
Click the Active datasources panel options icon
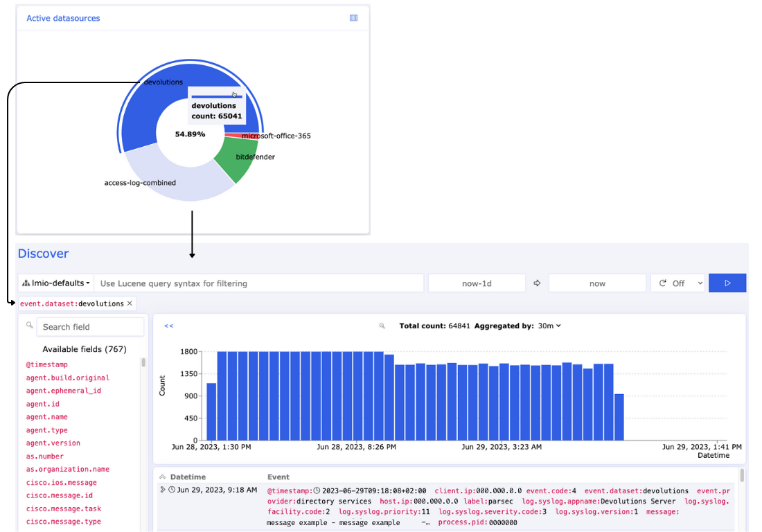[x=353, y=18]
